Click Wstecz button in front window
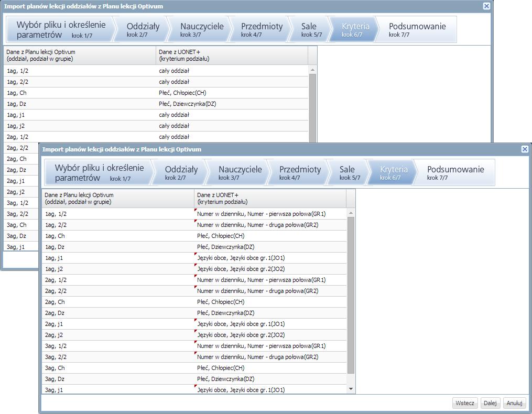Screen dimensions: 532x414 465,403
